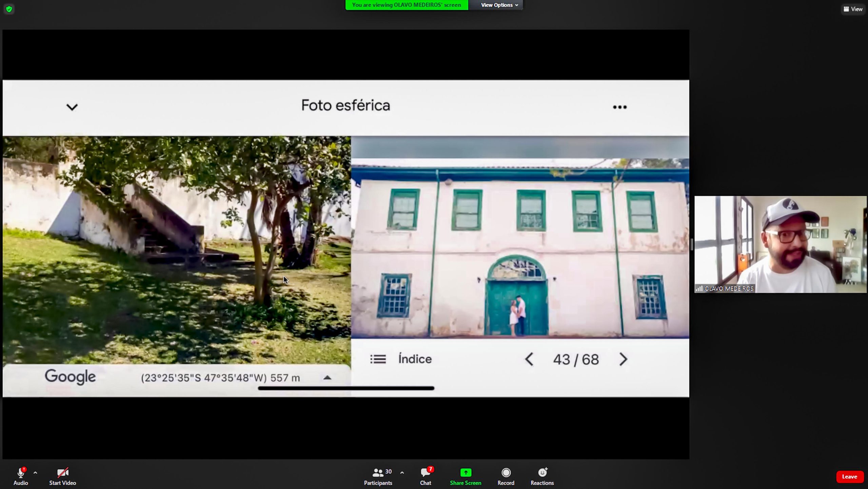Turn on camera with Start Video
Viewport: 868px width, 489px height.
click(x=62, y=473)
